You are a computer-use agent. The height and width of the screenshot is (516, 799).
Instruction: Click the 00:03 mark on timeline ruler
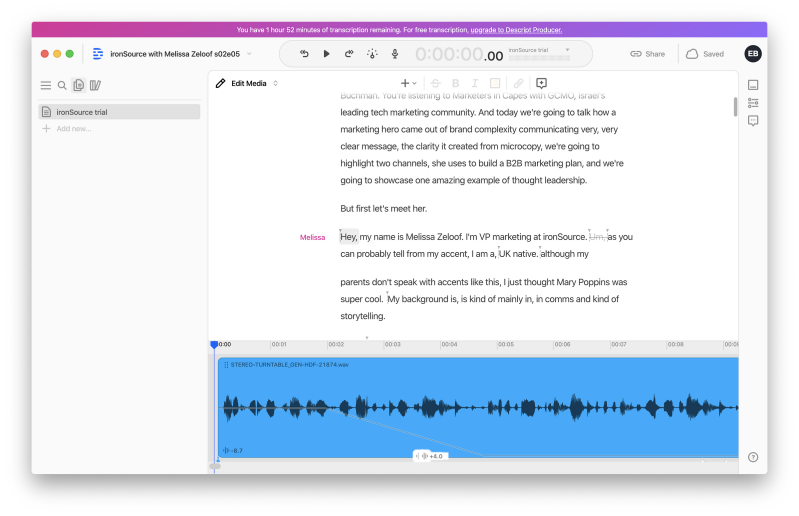coord(392,344)
